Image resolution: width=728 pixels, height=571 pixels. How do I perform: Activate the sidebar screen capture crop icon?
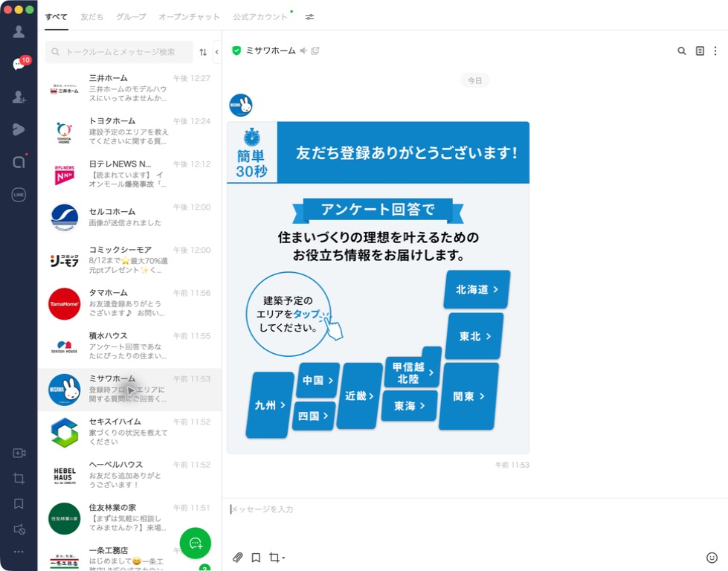tap(19, 478)
